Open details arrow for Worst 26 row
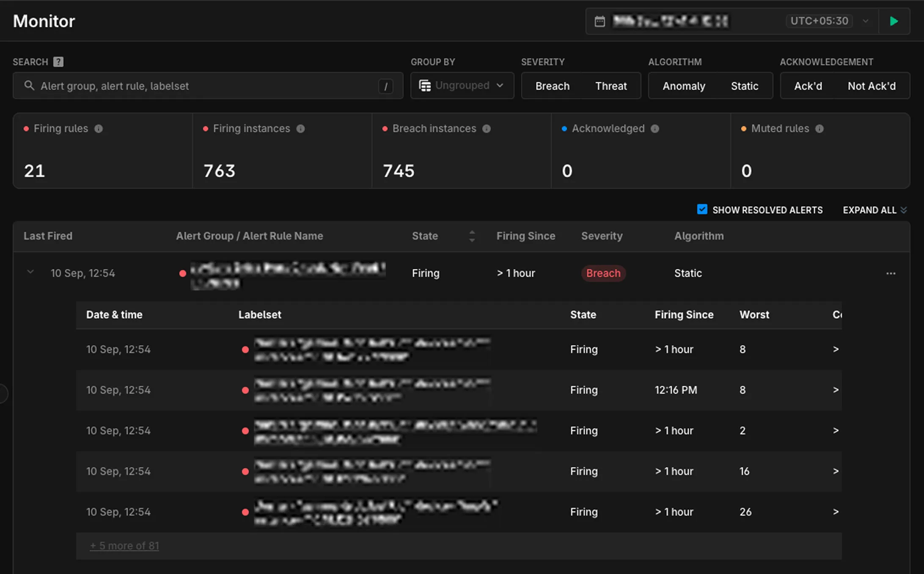Image resolution: width=924 pixels, height=574 pixels. [836, 512]
